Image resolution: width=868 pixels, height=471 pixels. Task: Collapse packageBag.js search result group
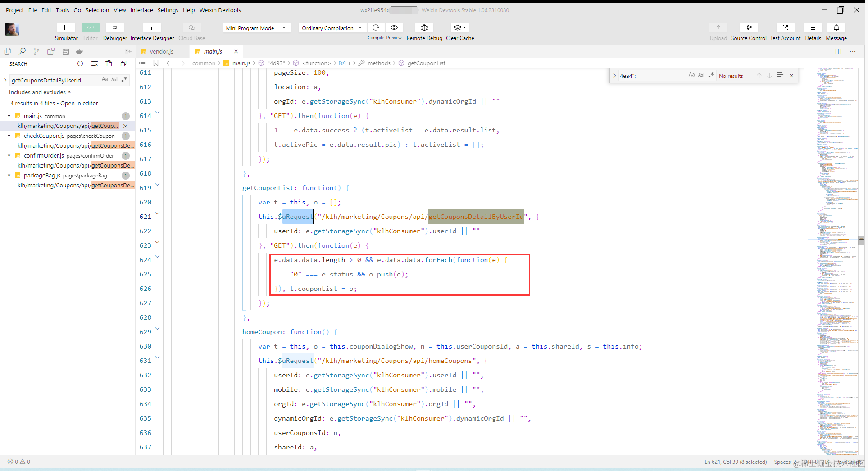click(9, 175)
